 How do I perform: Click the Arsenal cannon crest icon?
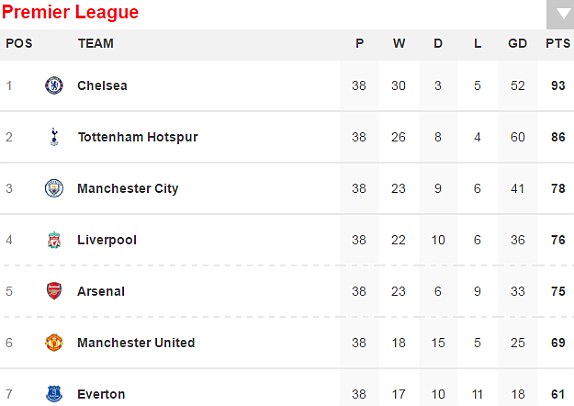54,291
